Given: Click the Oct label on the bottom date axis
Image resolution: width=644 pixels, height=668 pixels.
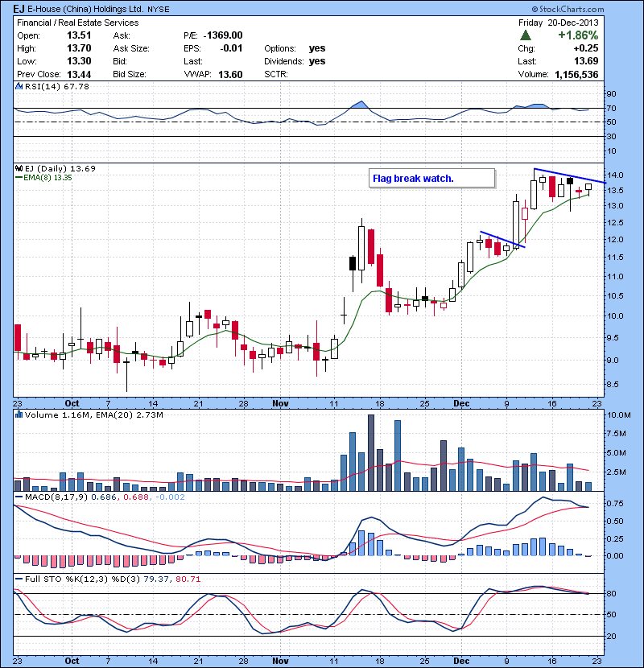Looking at the screenshot, I should [72, 661].
